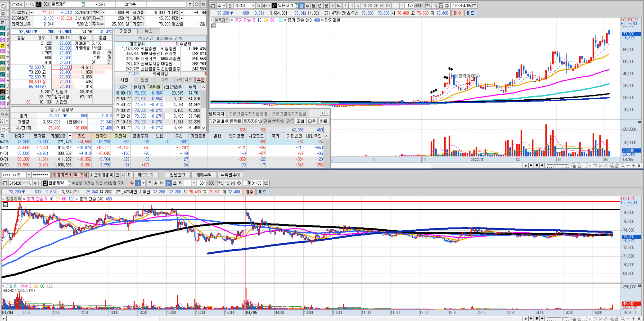
Task: Click speaker icon in top chart toolbar
Action: [265, 6]
